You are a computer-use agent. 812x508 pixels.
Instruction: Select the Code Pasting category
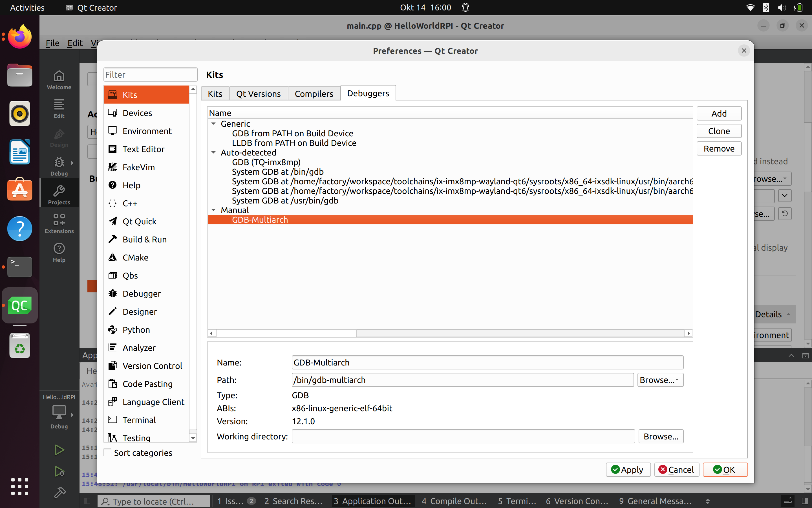(146, 384)
